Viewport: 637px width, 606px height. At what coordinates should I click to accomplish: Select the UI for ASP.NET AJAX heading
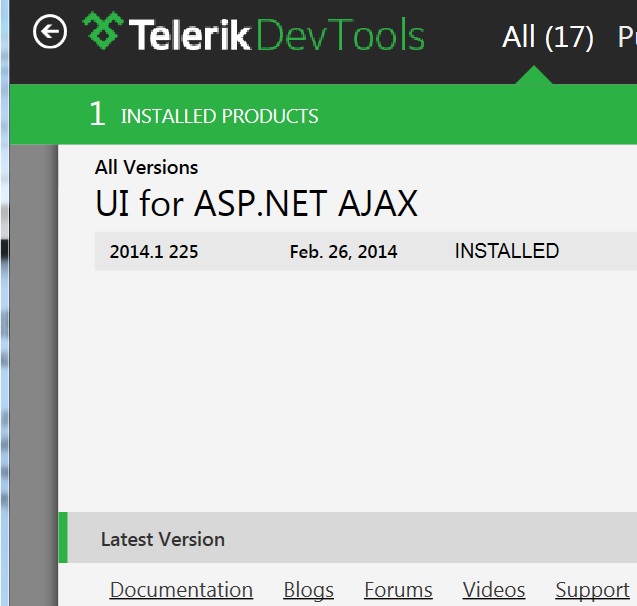(x=256, y=204)
